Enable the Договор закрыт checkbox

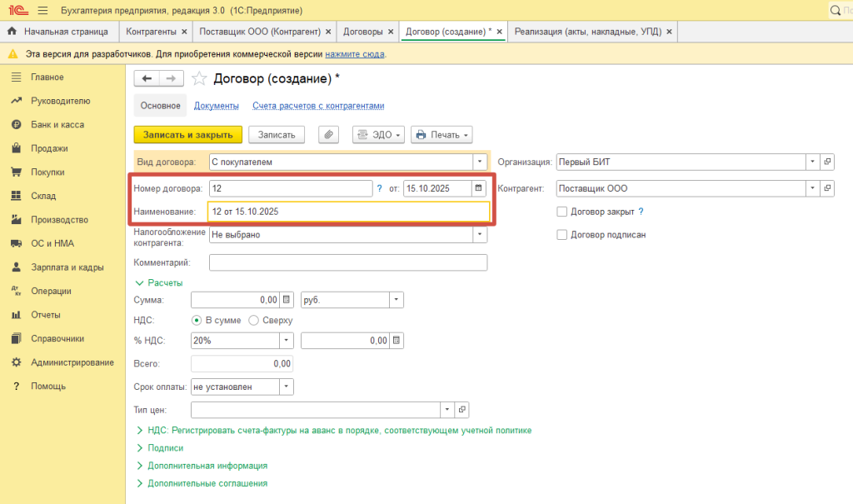[562, 212]
